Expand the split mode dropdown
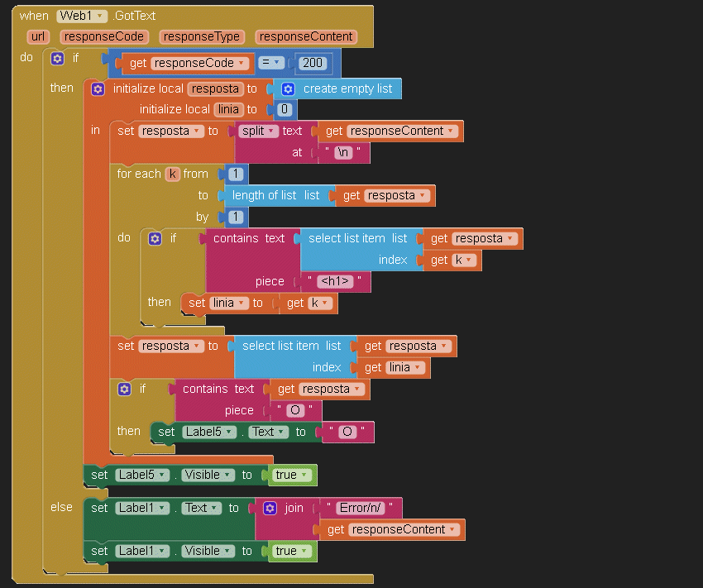Viewport: 703px width, 588px height. coord(258,131)
